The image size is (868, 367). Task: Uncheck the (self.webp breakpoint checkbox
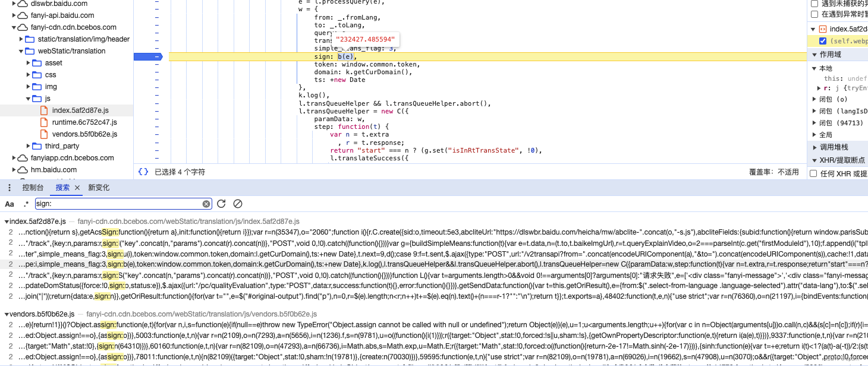(823, 41)
